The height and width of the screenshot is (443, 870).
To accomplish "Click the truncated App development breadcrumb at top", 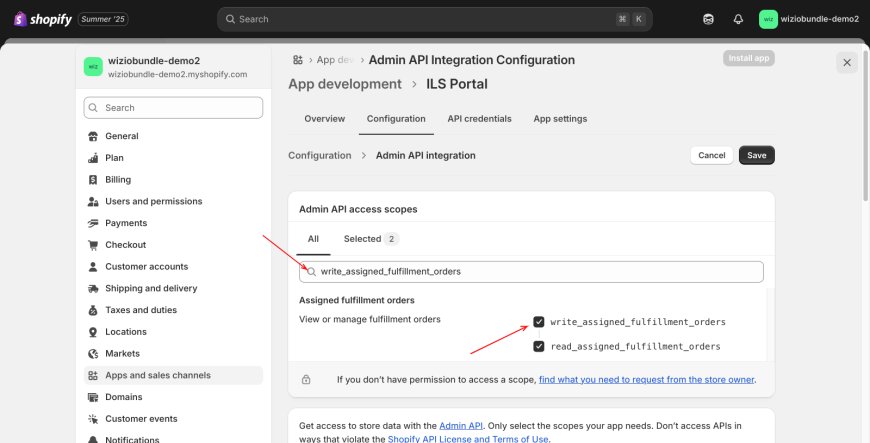I will pyautogui.click(x=335, y=60).
